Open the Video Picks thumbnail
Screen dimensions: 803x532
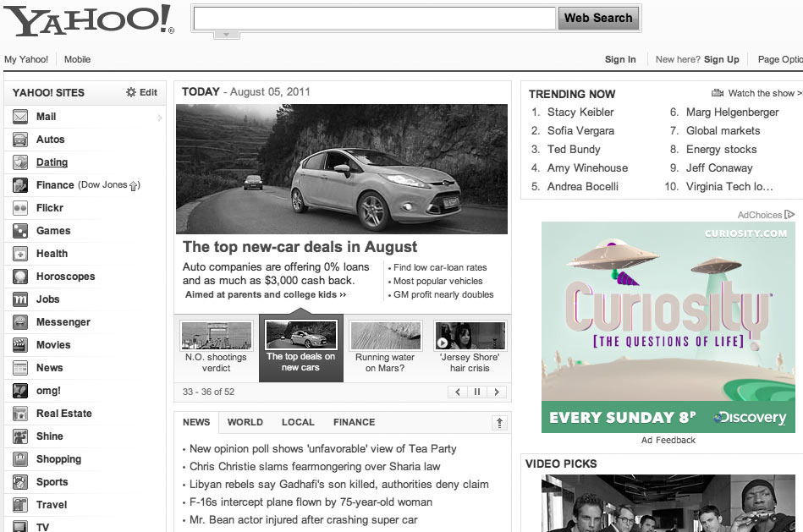pyautogui.click(x=668, y=503)
